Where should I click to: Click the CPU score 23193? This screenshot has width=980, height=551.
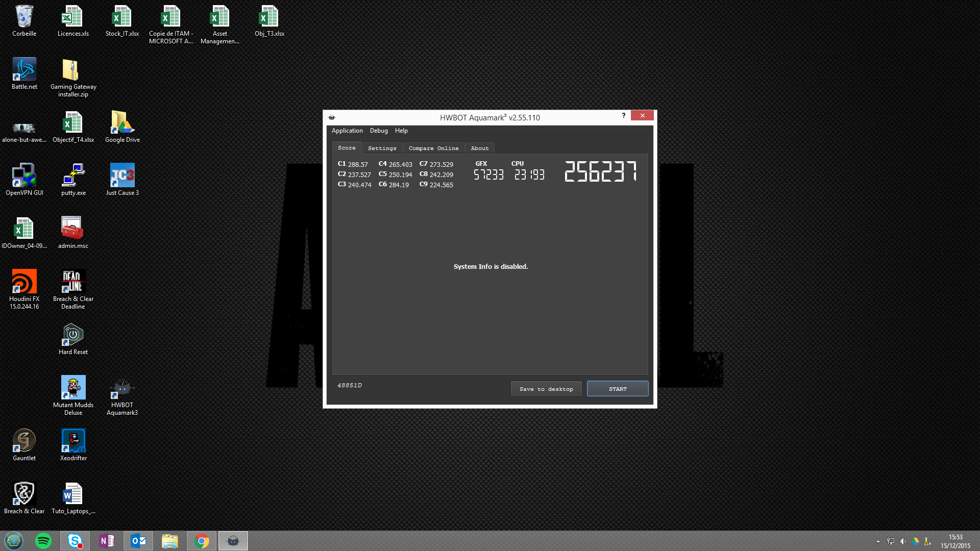[529, 175]
